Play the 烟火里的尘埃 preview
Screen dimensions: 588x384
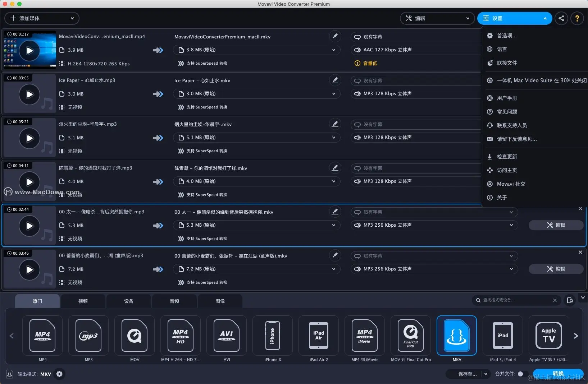click(29, 138)
